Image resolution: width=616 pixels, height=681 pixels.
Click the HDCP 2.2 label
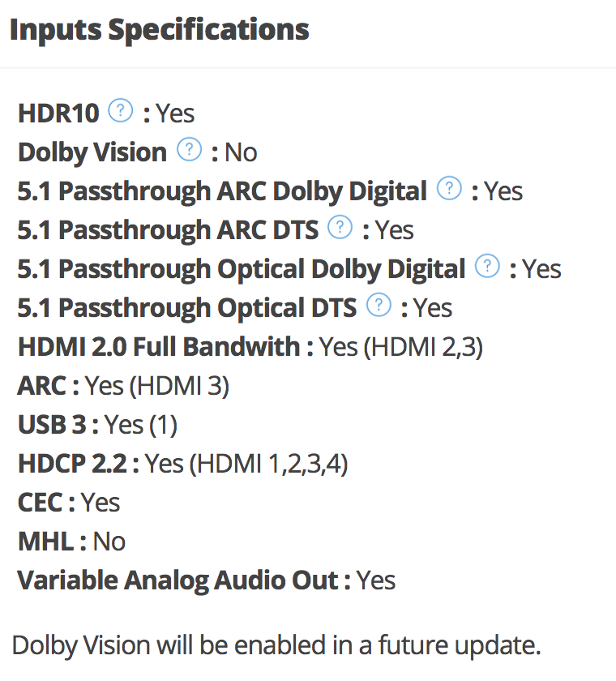click(71, 464)
